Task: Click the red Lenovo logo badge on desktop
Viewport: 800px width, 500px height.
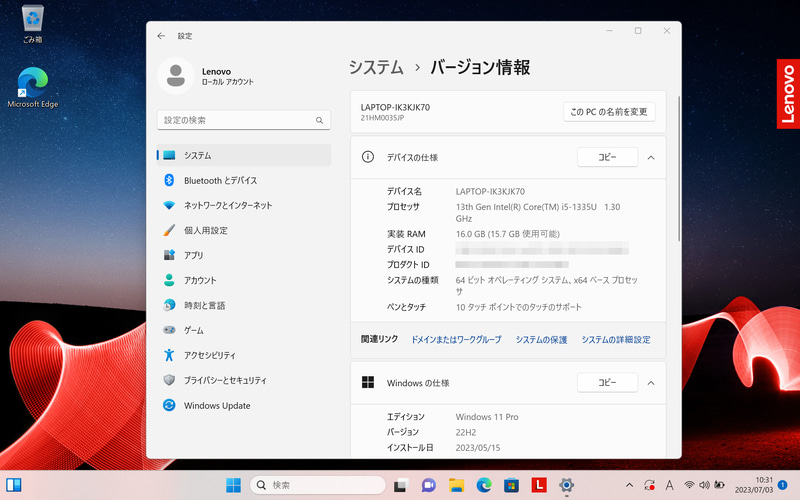Action: coord(788,94)
